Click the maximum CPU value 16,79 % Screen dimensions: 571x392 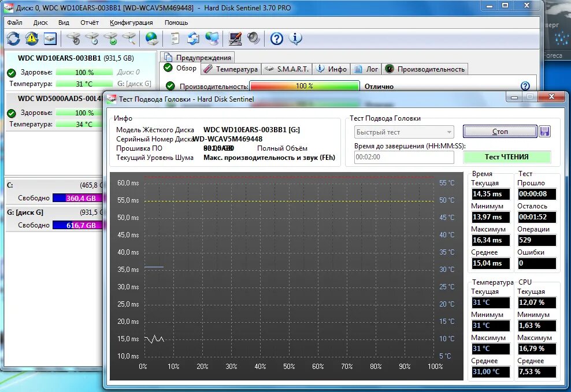pos(537,349)
